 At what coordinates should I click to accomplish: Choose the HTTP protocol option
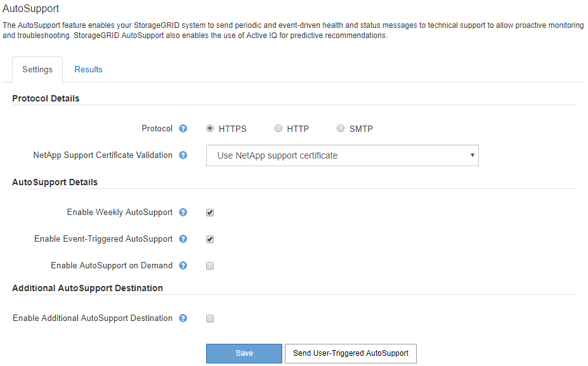click(278, 129)
